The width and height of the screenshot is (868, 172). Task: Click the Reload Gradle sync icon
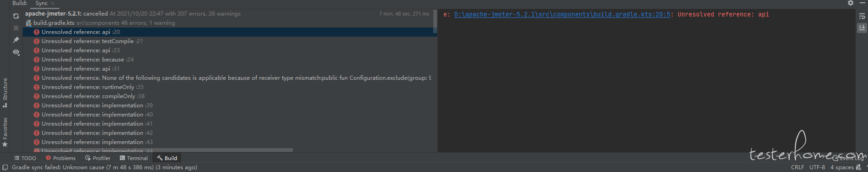click(16, 16)
